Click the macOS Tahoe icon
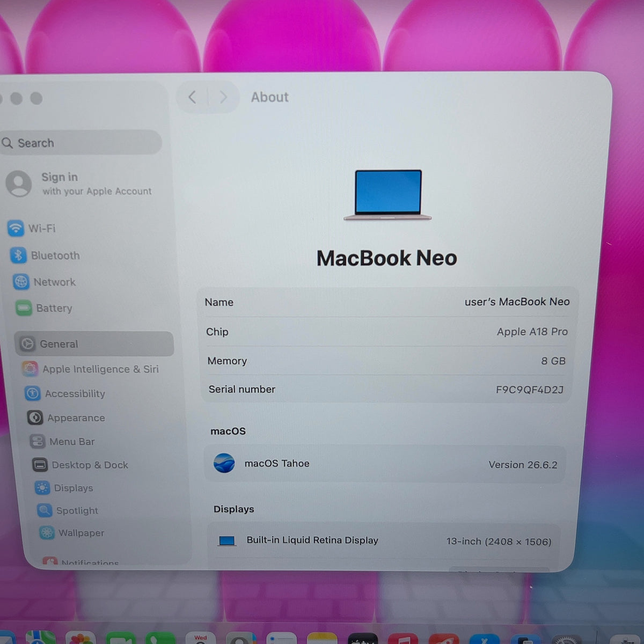 coord(224,463)
